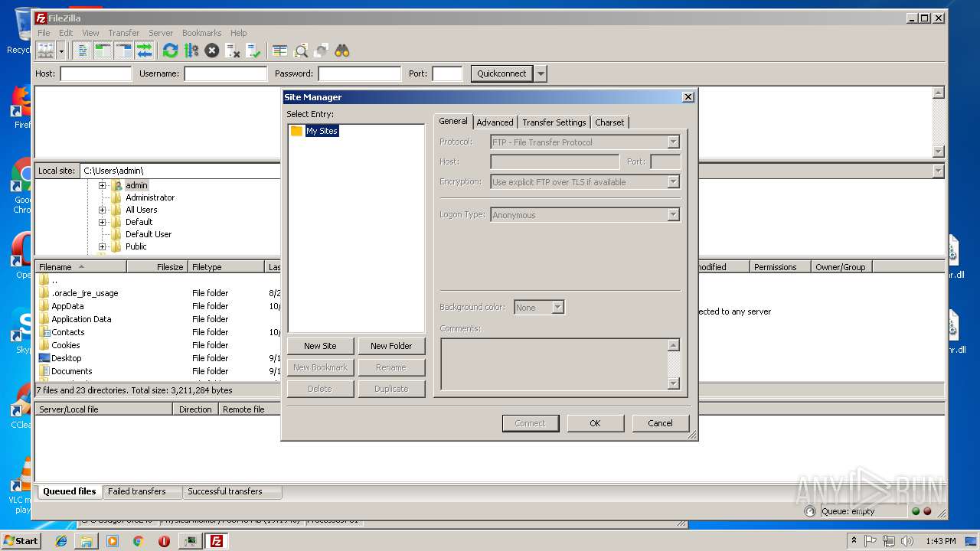Expand the admin folder tree node
This screenshot has width=980, height=551.
click(x=102, y=185)
